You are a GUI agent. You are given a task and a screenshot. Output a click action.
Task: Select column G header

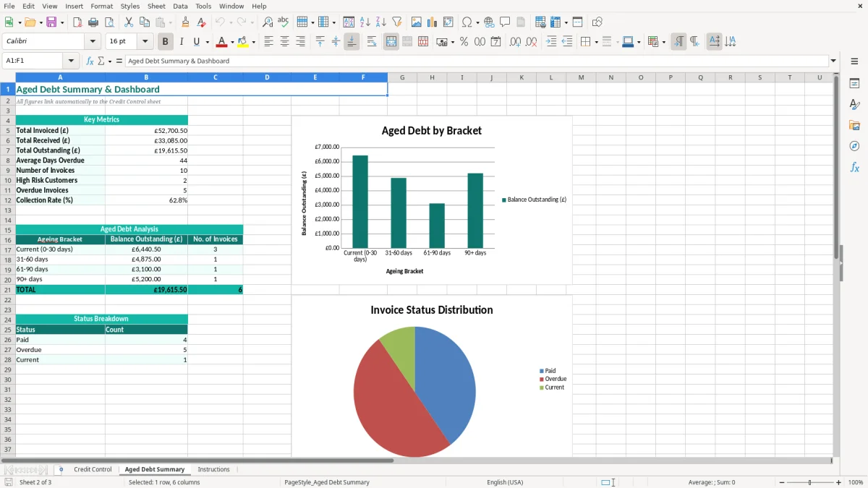click(401, 77)
